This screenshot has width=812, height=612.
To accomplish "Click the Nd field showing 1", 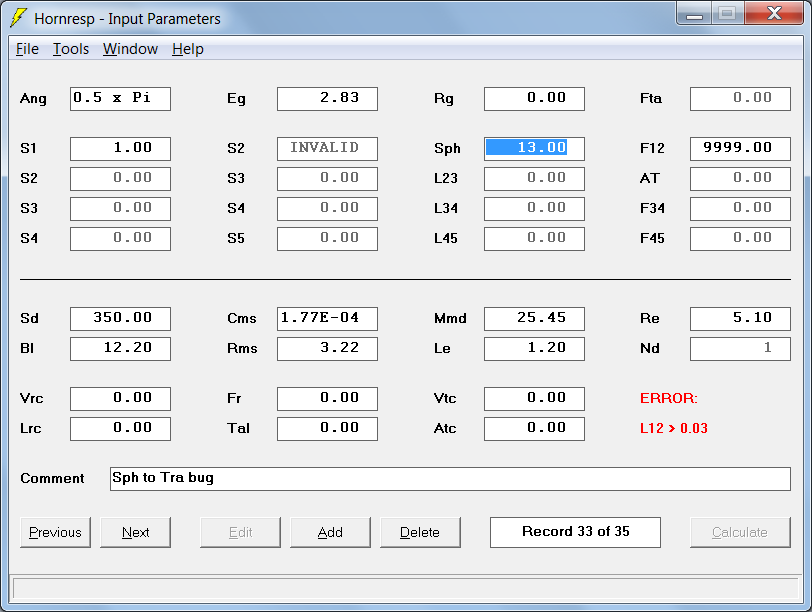I will [741, 349].
